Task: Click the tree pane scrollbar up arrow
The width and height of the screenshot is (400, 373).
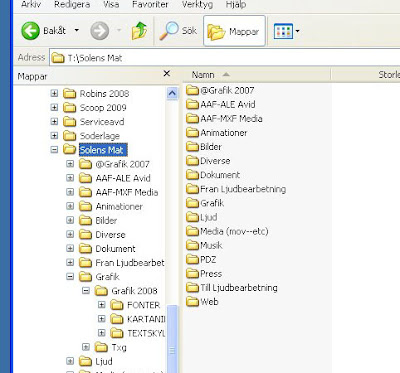Action: 172,93
